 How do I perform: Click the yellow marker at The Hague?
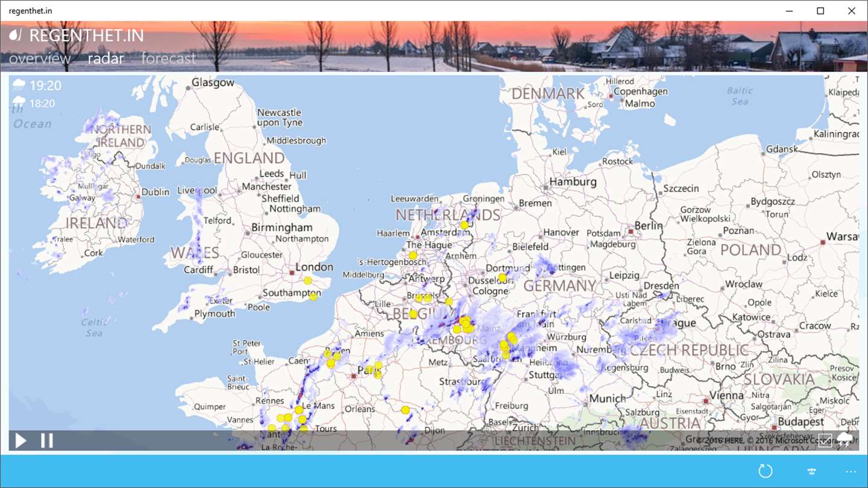pos(413,255)
